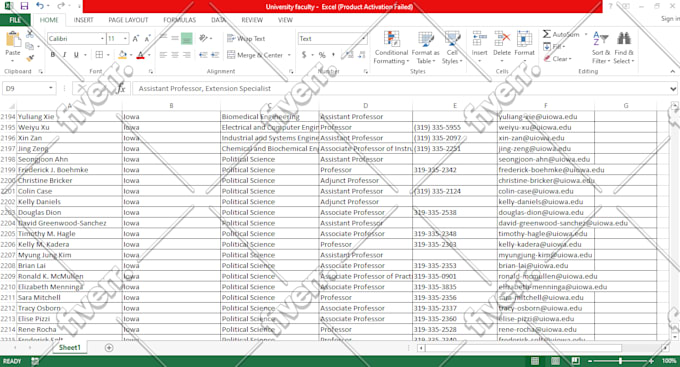Align text to the left
The image size is (680, 367).
[163, 55]
